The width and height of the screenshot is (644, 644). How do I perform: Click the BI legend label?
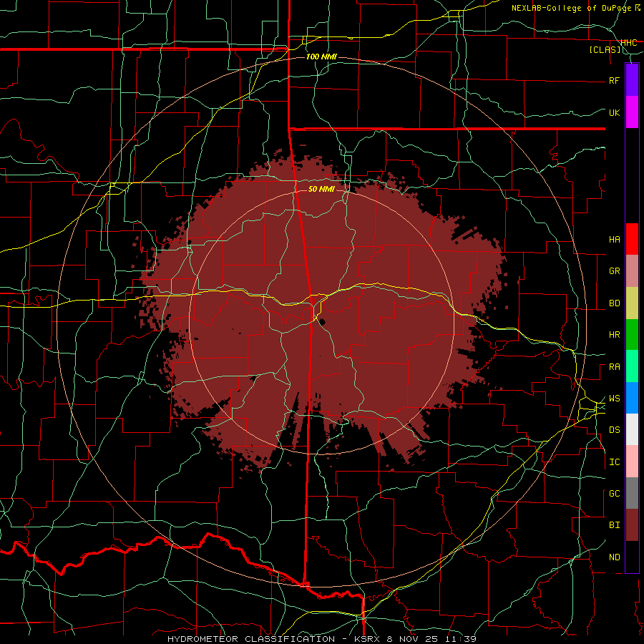pos(614,525)
